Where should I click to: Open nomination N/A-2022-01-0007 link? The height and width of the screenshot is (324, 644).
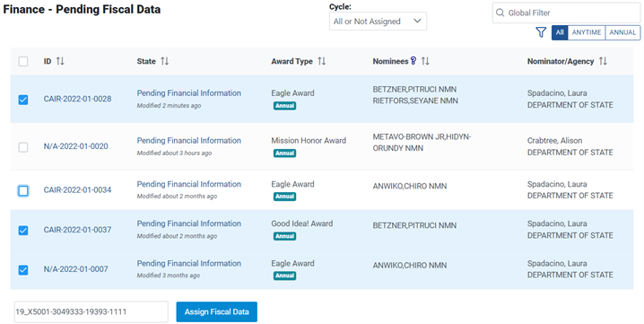pos(76,269)
